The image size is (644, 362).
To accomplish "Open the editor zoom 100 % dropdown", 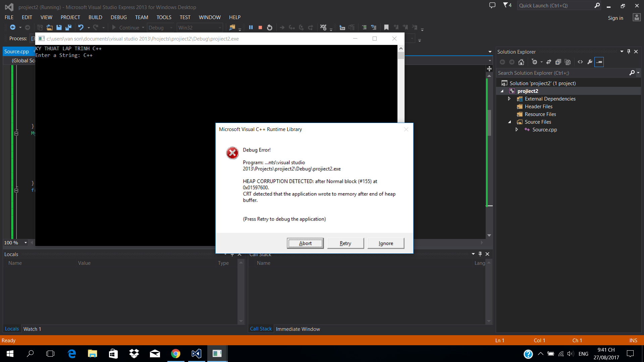I will [x=25, y=243].
